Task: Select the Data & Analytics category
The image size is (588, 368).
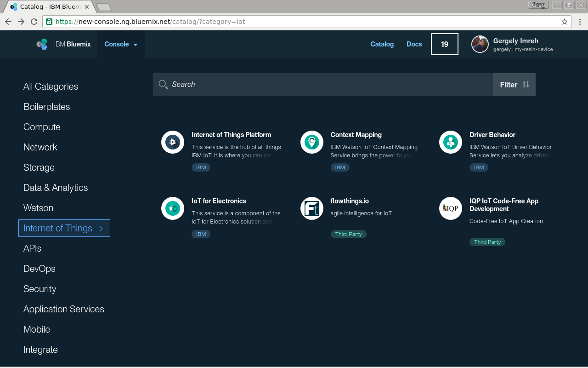Action: (x=56, y=188)
